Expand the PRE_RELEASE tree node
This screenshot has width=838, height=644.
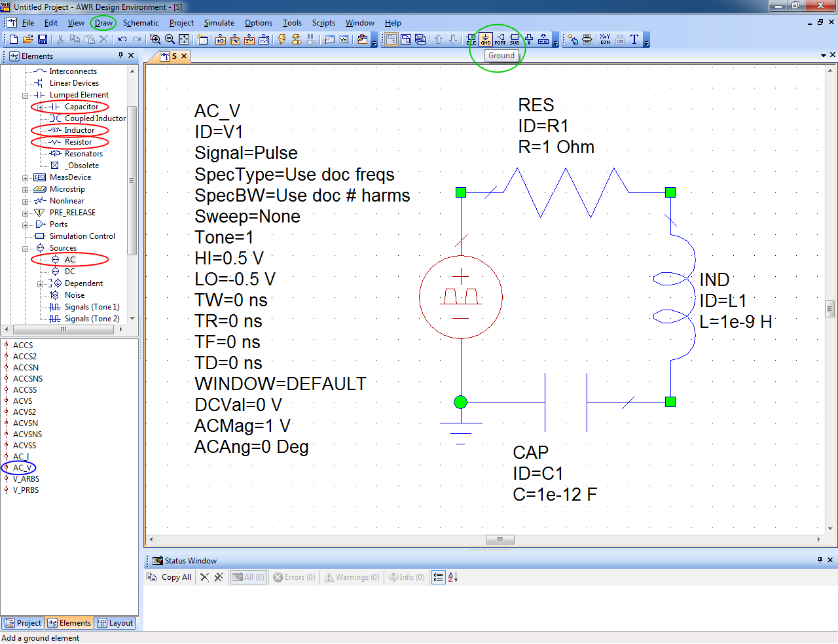pos(26,213)
